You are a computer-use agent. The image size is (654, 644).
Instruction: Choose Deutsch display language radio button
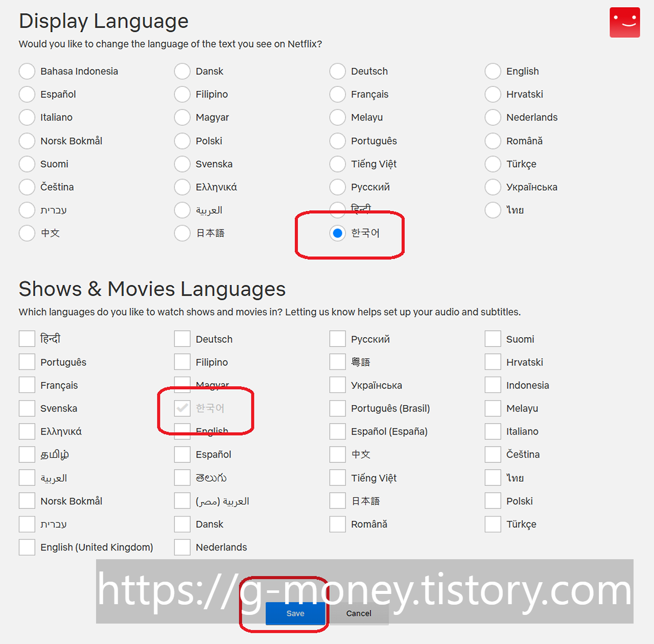[338, 71]
